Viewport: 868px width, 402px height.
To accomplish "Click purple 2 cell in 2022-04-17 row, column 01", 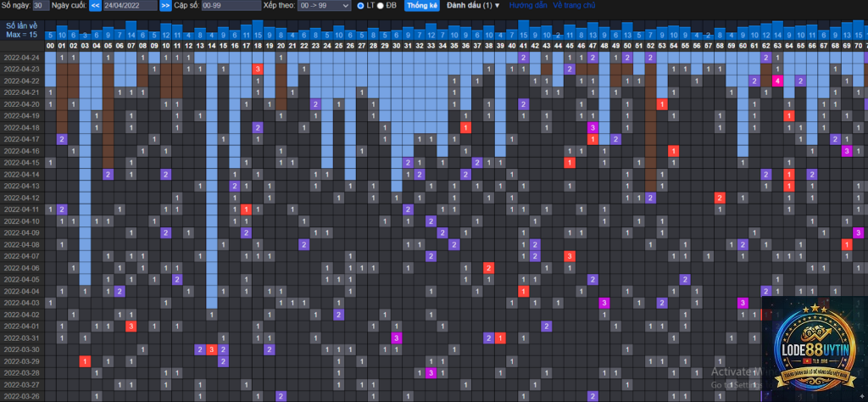I will point(61,139).
